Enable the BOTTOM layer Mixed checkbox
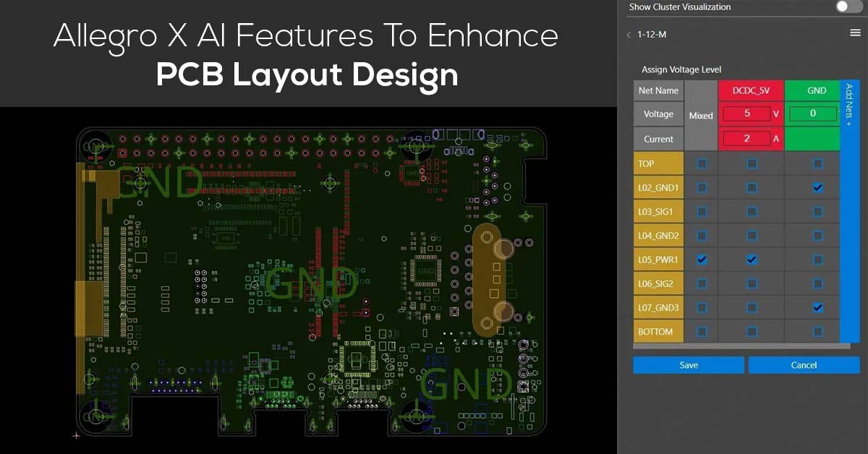Image resolution: width=868 pixels, height=454 pixels. point(700,330)
